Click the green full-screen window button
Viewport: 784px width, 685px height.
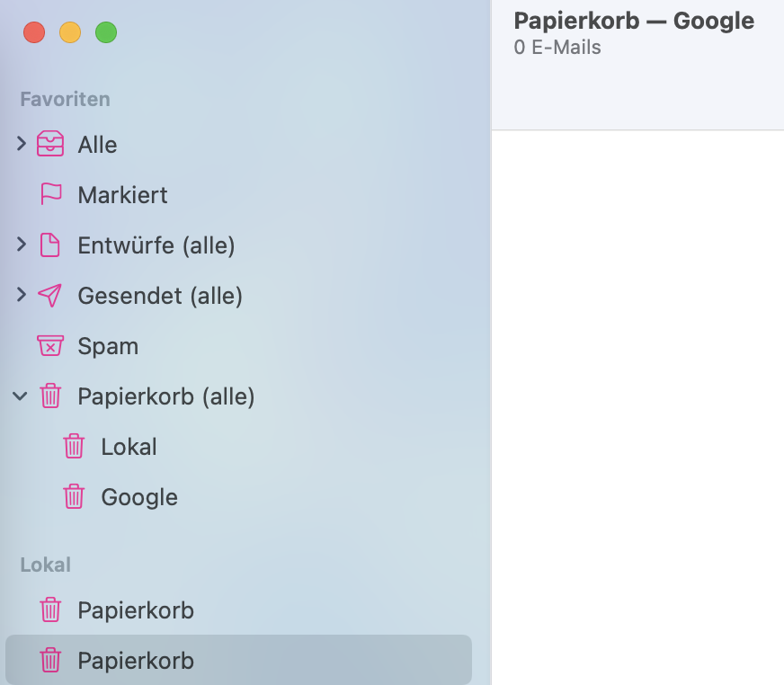point(106,33)
